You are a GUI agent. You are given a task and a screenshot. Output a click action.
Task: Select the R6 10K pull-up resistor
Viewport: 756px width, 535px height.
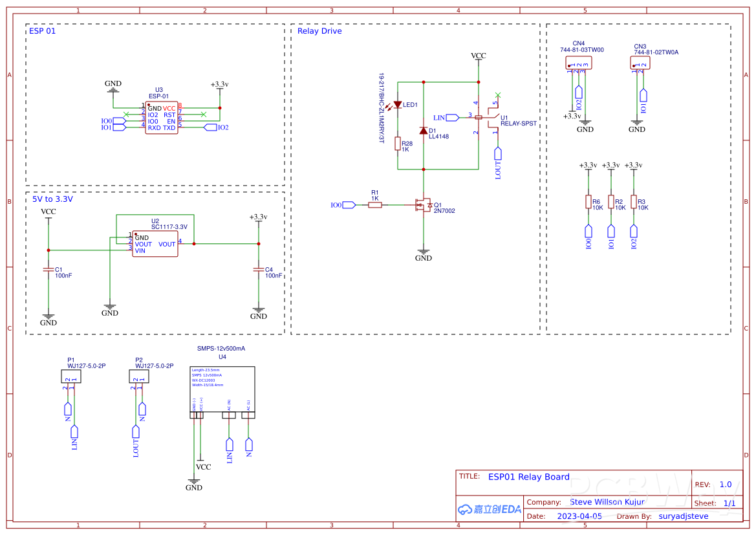[589, 202]
